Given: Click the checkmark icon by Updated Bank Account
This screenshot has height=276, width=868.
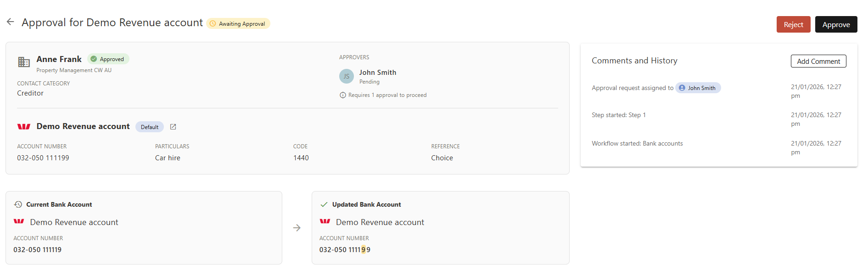Looking at the screenshot, I should [x=324, y=204].
